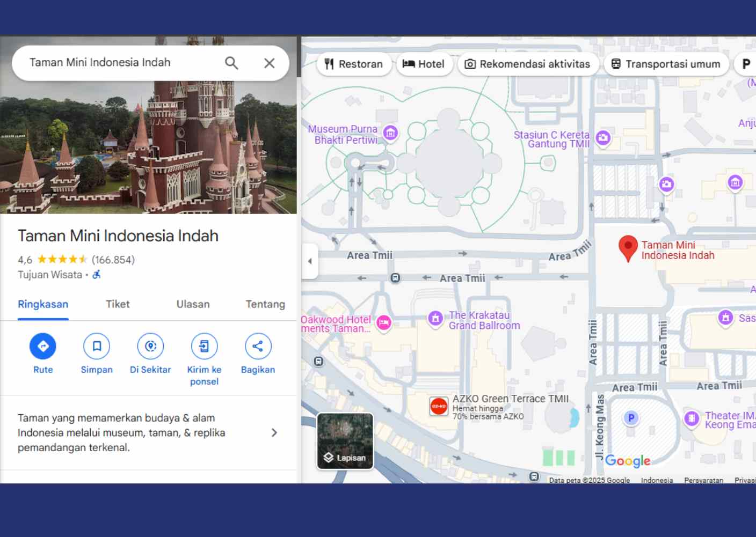Click the Kirim ke ponsel icon
Viewport: 756px width, 537px height.
(204, 346)
